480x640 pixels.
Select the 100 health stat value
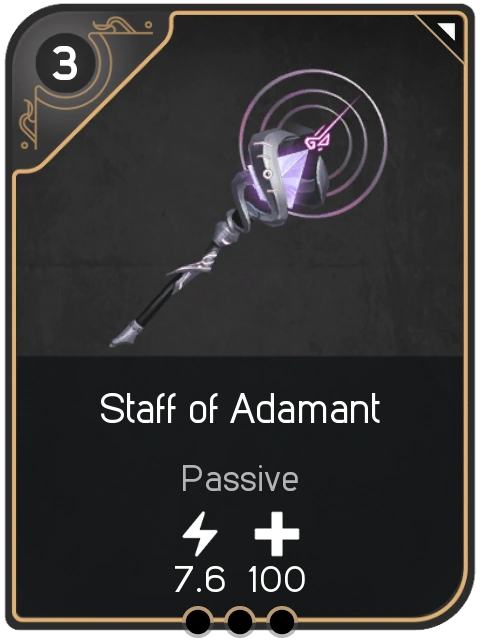[x=277, y=579]
